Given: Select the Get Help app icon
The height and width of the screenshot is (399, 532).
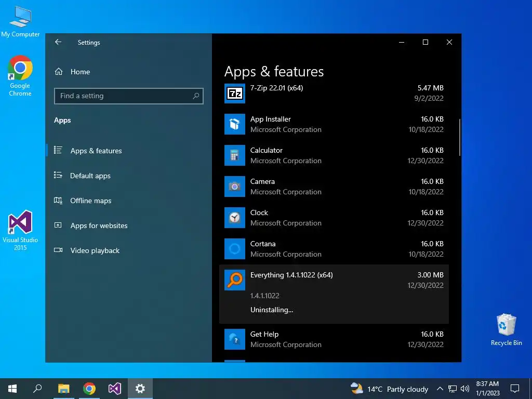Looking at the screenshot, I should coord(235,339).
